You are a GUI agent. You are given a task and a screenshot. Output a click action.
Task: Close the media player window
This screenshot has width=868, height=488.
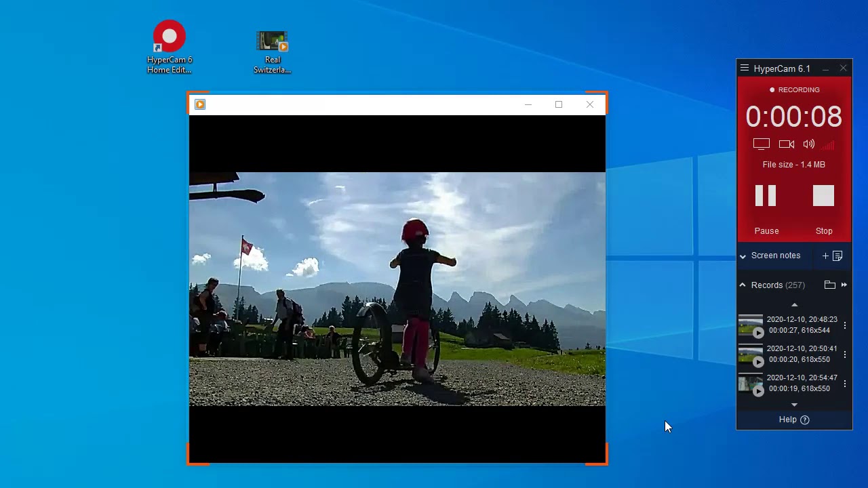pyautogui.click(x=590, y=104)
